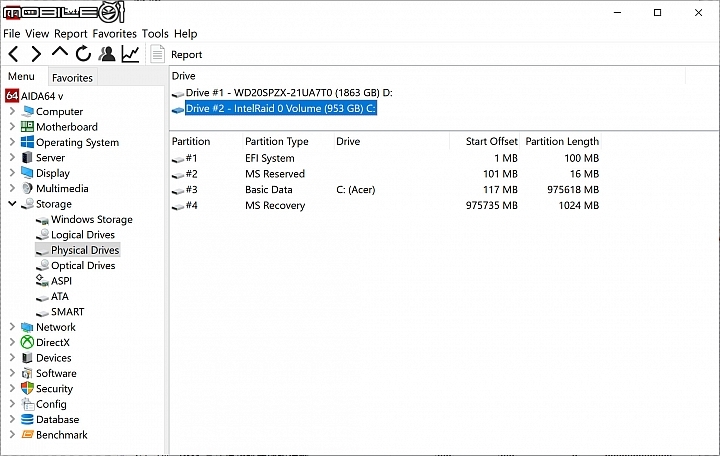Select SMART under Storage

(68, 312)
